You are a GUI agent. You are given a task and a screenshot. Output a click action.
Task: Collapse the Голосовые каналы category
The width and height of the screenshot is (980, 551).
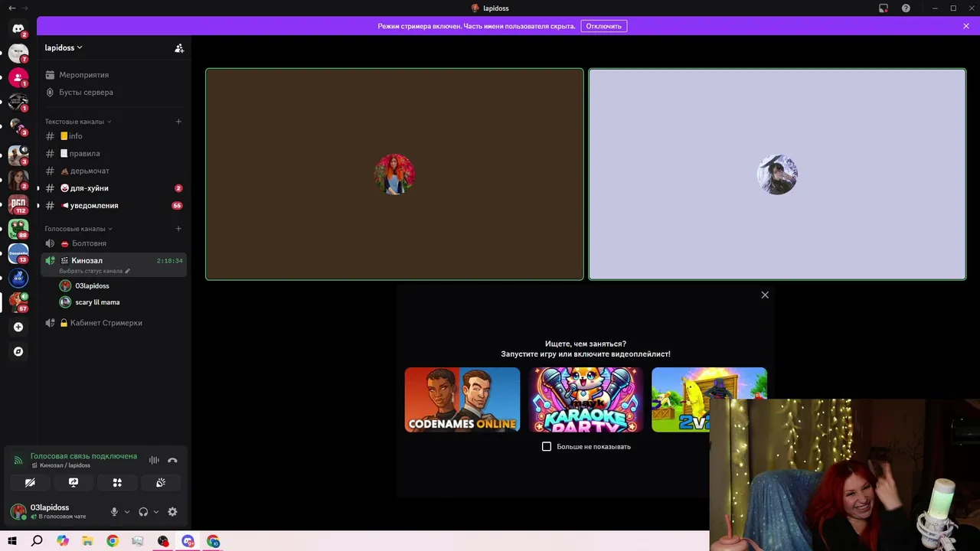click(x=79, y=229)
